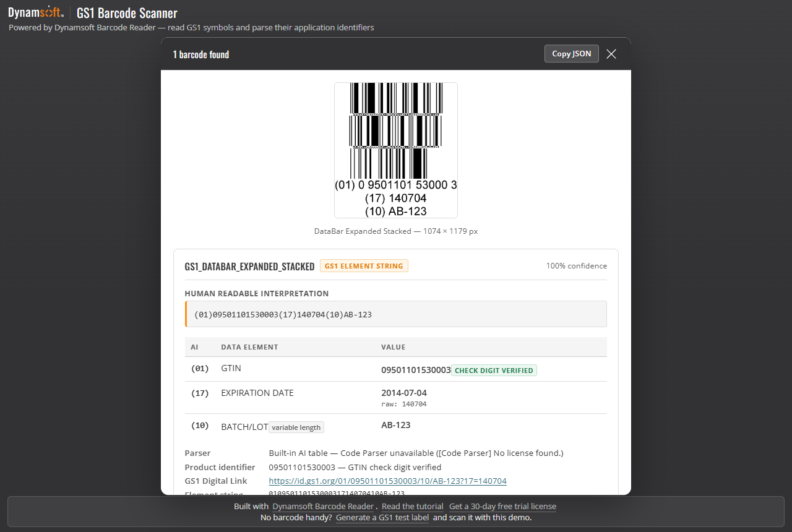Click the 1 barcode found title
The image size is (792, 532).
(201, 54)
